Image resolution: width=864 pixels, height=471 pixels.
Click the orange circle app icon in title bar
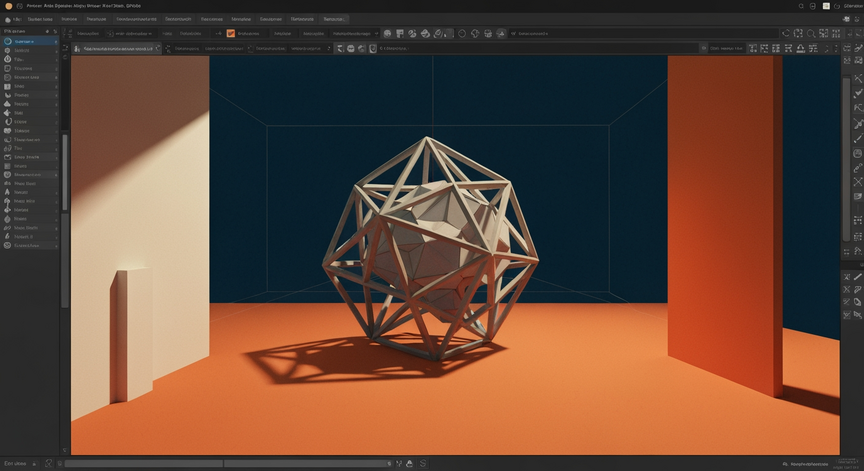8,6
